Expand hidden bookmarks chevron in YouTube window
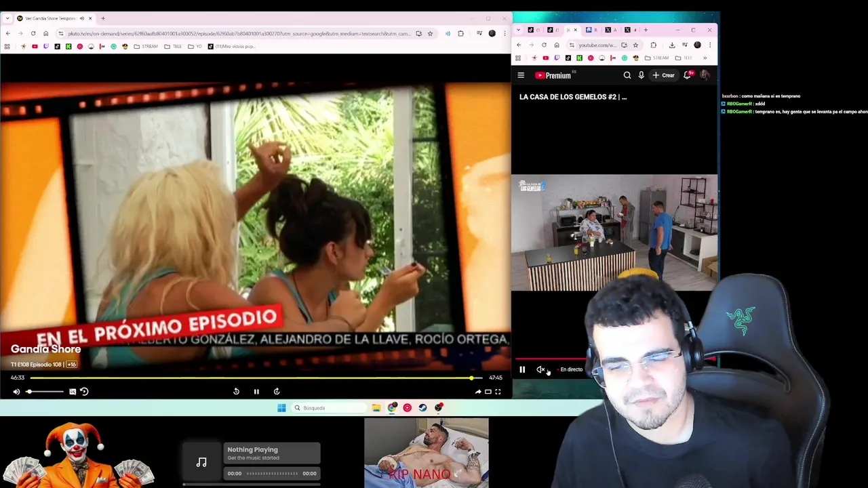 (705, 58)
